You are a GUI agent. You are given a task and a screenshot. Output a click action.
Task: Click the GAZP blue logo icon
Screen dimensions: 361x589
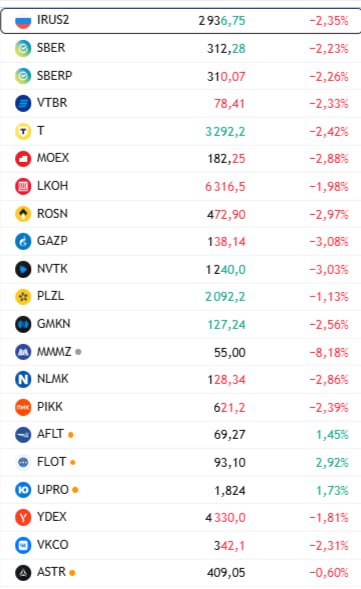click(23, 241)
